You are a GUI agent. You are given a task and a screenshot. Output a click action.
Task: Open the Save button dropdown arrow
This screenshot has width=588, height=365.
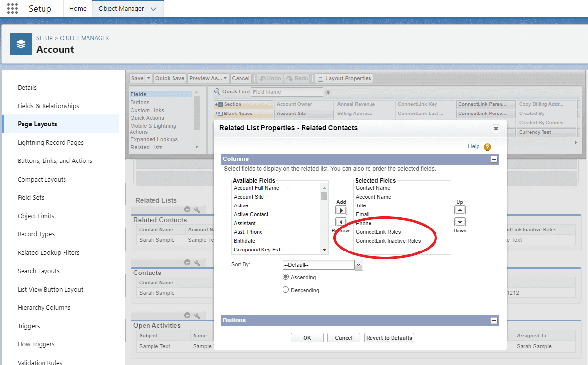(x=149, y=78)
